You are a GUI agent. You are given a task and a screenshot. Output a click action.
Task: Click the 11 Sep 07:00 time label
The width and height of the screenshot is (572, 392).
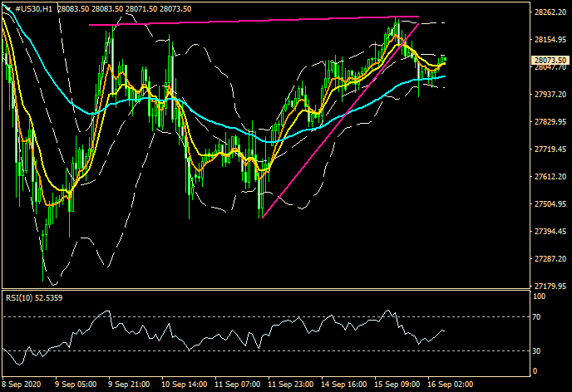tap(240, 385)
